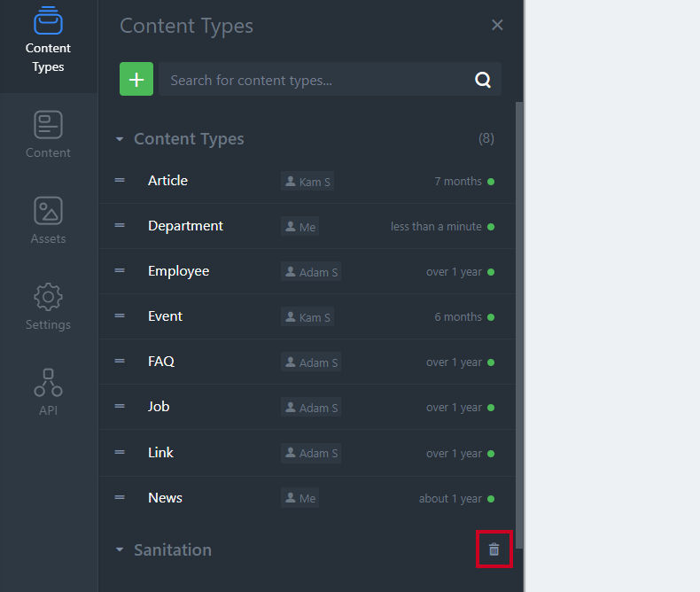Delete the Sanitation group with trash icon
Image resolution: width=700 pixels, height=592 pixels.
tap(494, 549)
